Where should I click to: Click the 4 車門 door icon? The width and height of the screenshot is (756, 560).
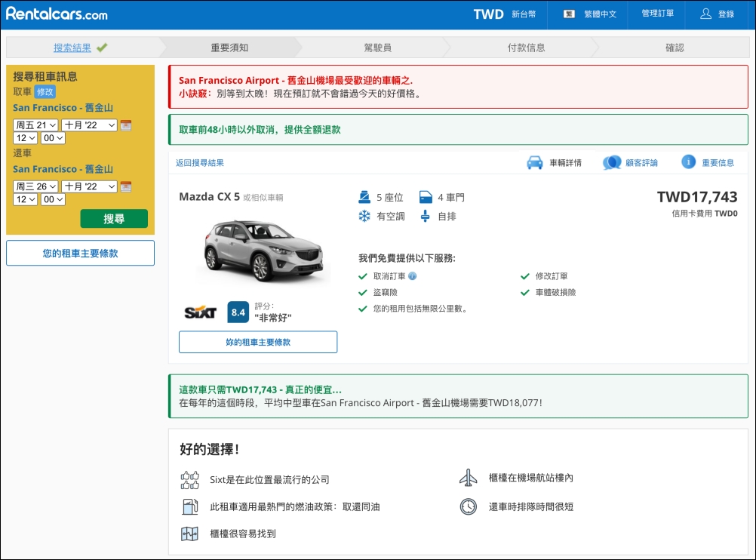pyautogui.click(x=426, y=197)
